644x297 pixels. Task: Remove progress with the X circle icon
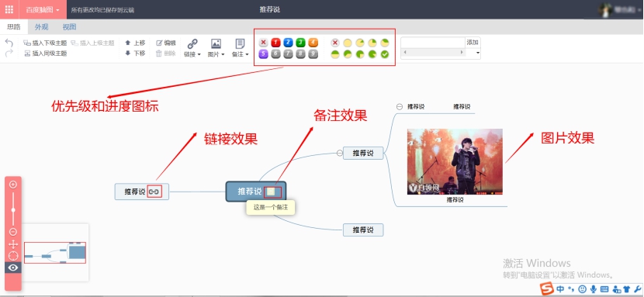tap(335, 43)
